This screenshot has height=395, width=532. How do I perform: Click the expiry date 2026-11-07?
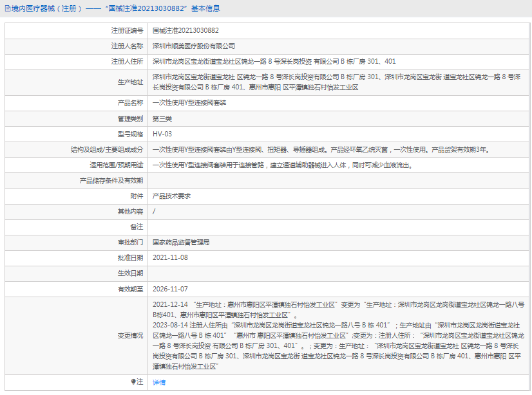[170, 289]
